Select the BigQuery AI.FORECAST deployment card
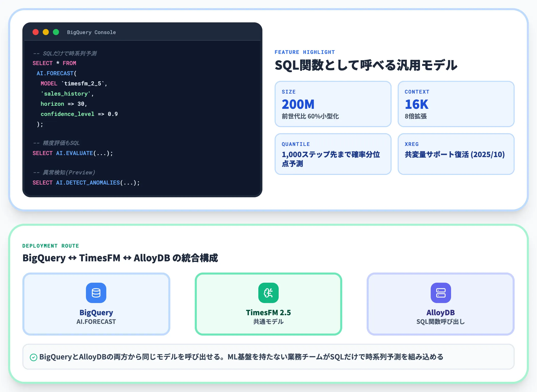537x392 pixels. pyautogui.click(x=96, y=304)
